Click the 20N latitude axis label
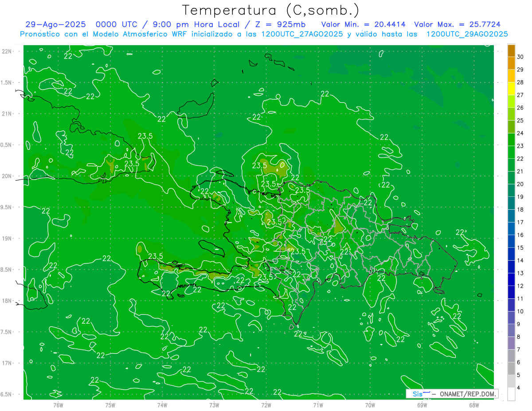 pyautogui.click(x=7, y=176)
